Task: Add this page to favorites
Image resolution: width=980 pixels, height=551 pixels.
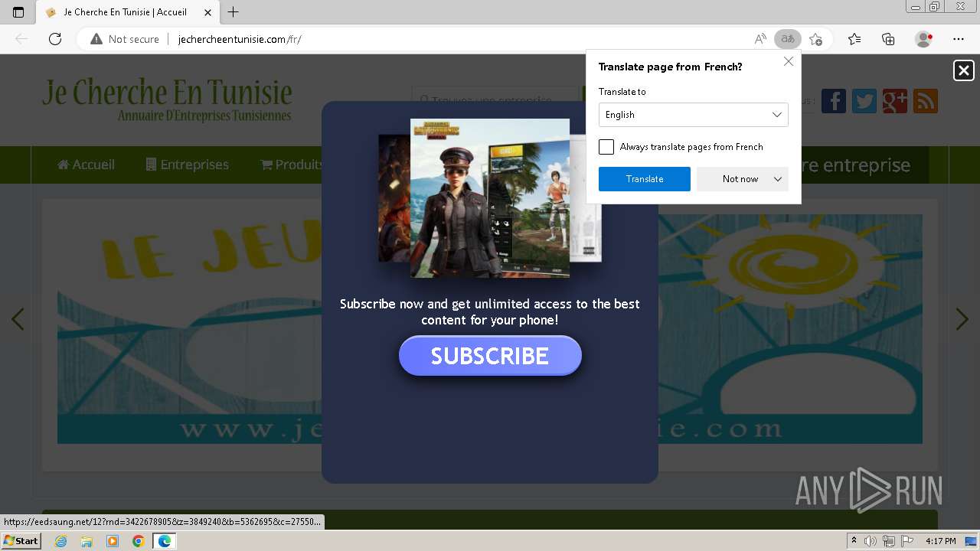Action: [815, 39]
